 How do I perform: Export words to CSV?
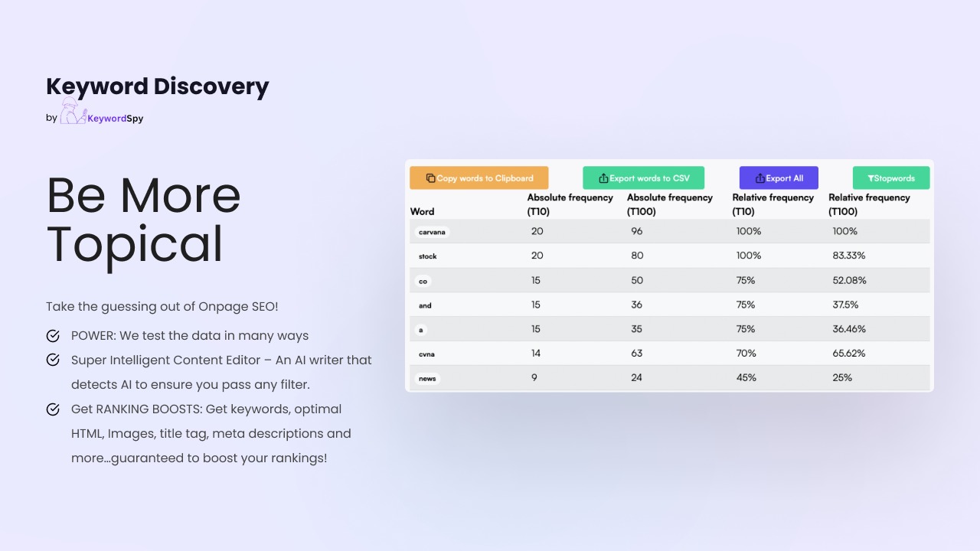(x=643, y=178)
